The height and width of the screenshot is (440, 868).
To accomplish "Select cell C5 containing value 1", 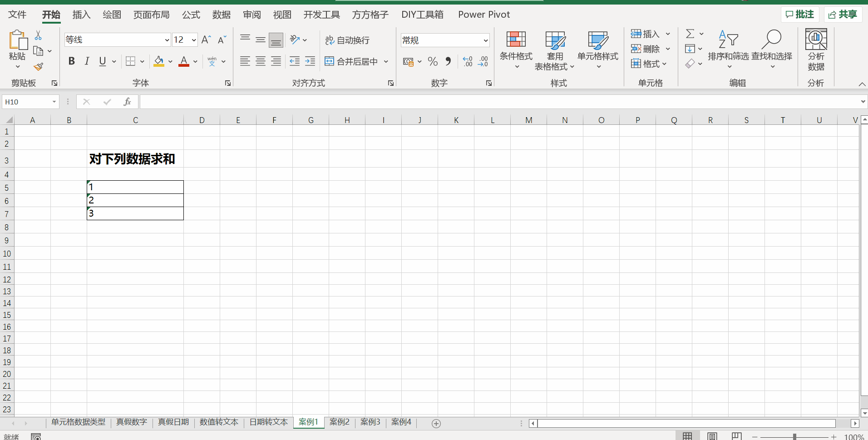I will (x=135, y=187).
